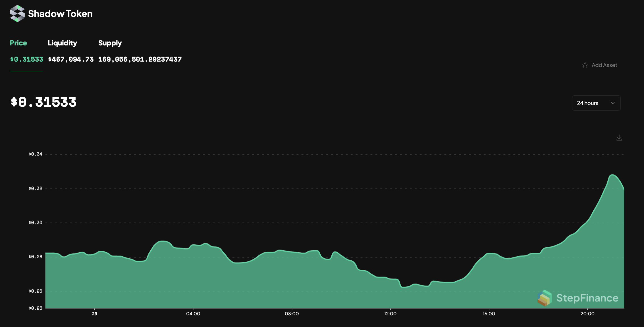Click the star icon beside Add Asset
644x327 pixels.
[x=585, y=65]
